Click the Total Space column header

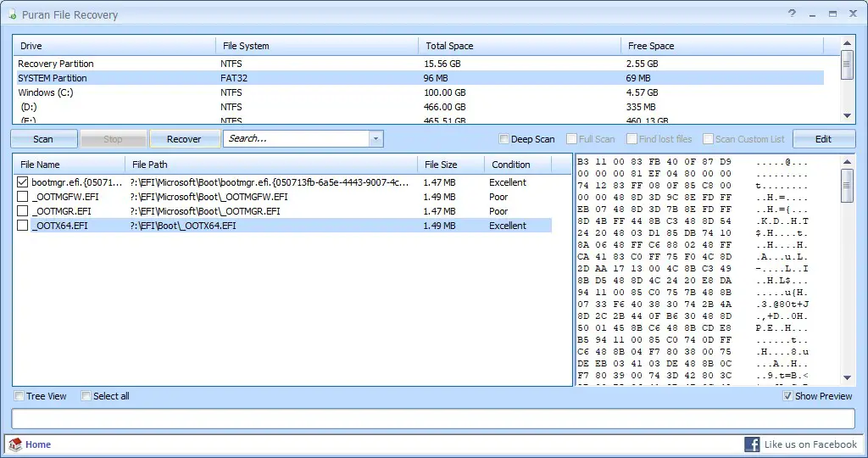[x=520, y=46]
